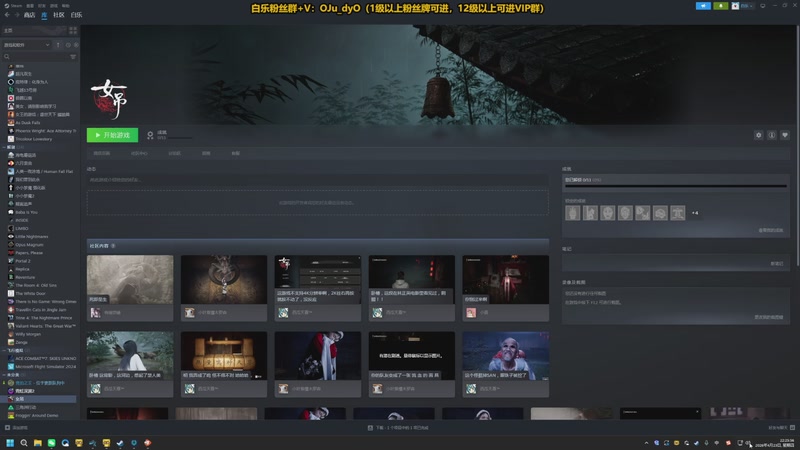Click the third locked achievement face icon
Screen dimensions: 800x450
pos(608,213)
